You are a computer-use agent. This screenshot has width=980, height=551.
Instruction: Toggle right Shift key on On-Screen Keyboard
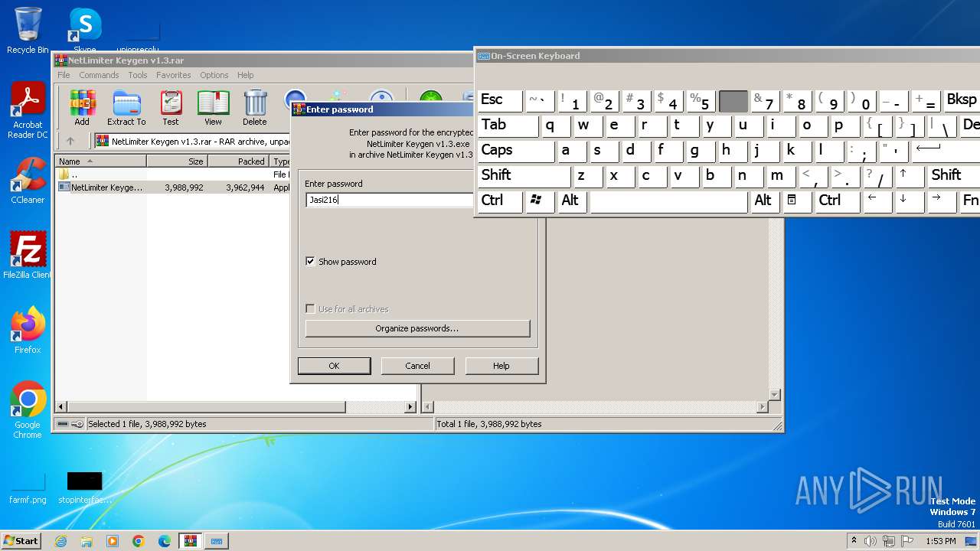pos(952,175)
